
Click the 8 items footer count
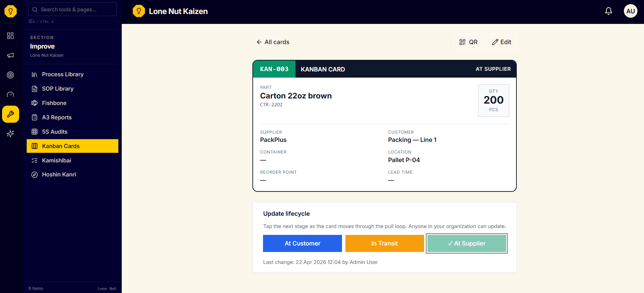(x=36, y=289)
